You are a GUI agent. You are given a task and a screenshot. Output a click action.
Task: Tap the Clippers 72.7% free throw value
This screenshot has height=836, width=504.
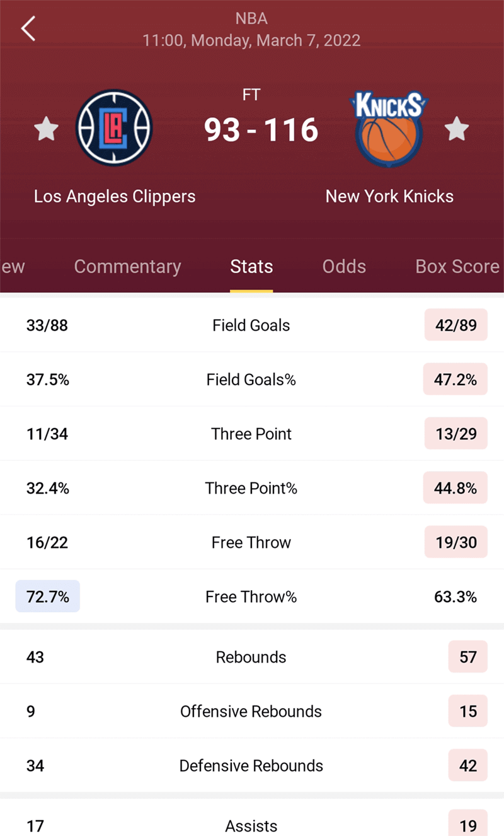coord(48,596)
